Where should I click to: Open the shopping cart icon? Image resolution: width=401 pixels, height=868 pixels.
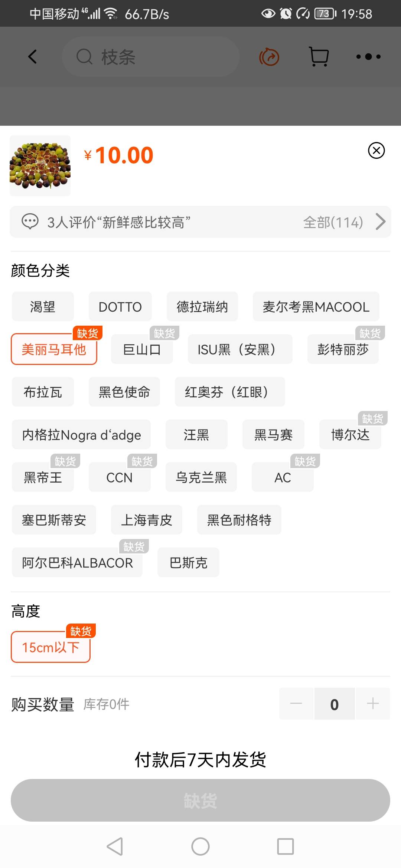[x=319, y=57]
